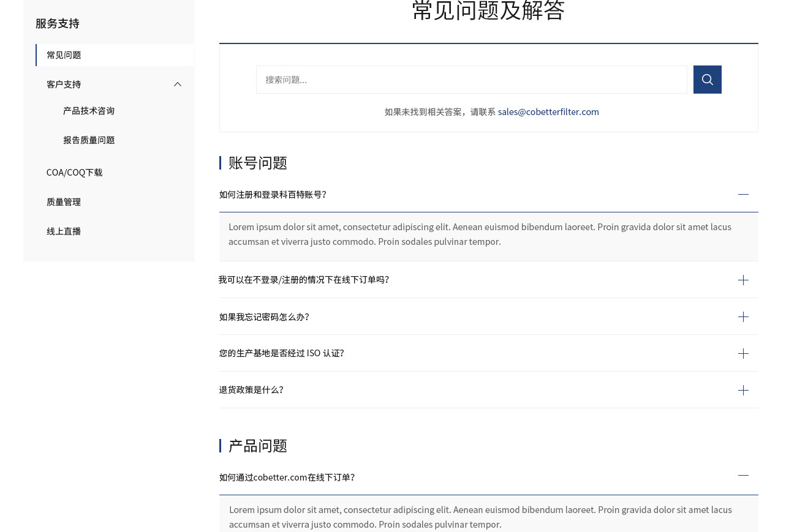This screenshot has height=532, width=797.
Task: Navigate to 质量管理 in sidebar
Action: (x=64, y=202)
